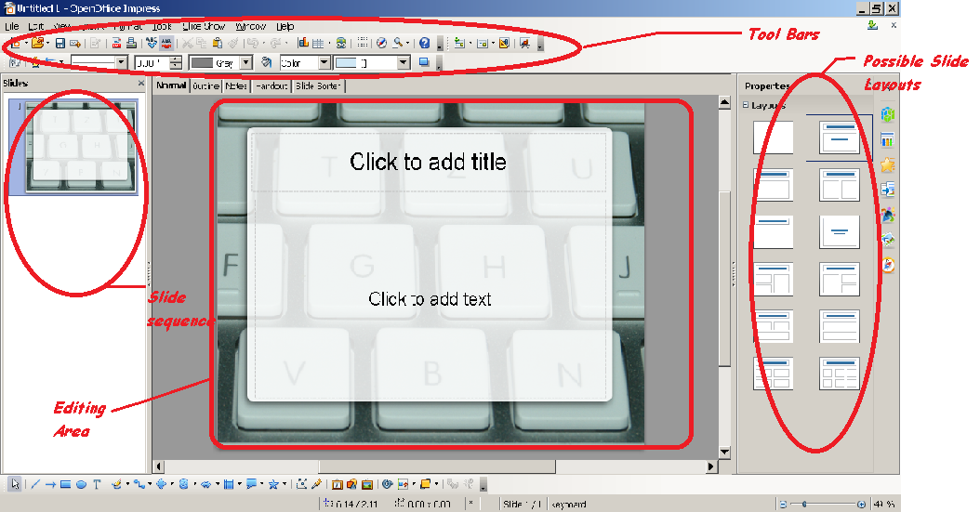Select the Normal view tab
The width and height of the screenshot is (980, 512).
(x=171, y=85)
